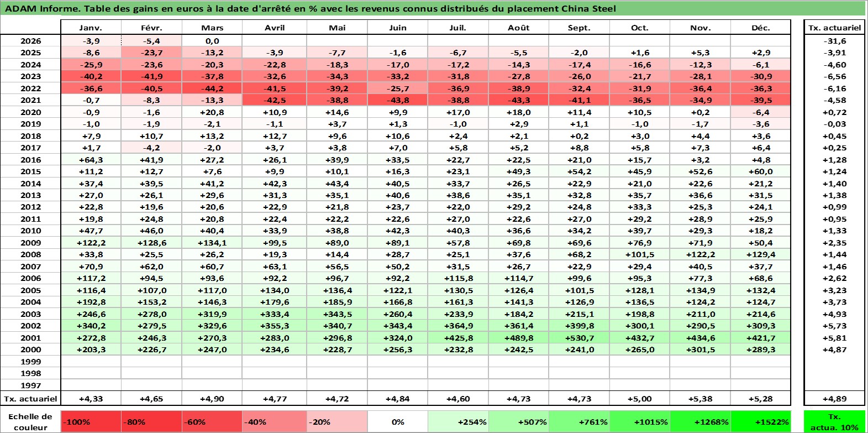Click the -20% color scale swatch
The image size is (868, 433).
pos(337,422)
